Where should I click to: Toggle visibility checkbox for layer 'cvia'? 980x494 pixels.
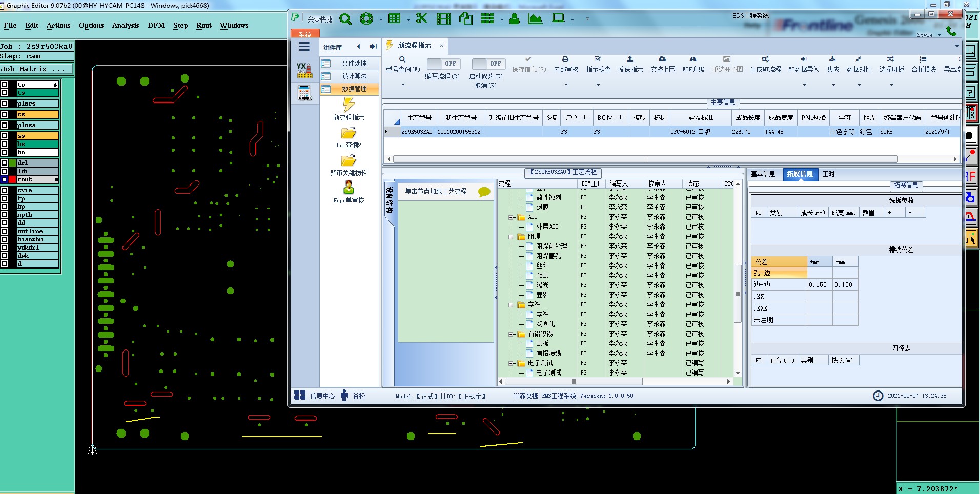pos(4,190)
